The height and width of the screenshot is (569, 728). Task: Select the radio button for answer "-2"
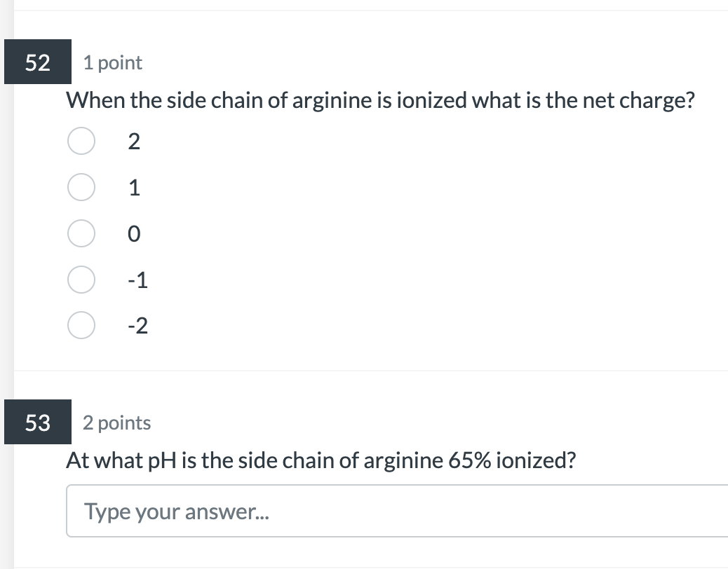(81, 325)
